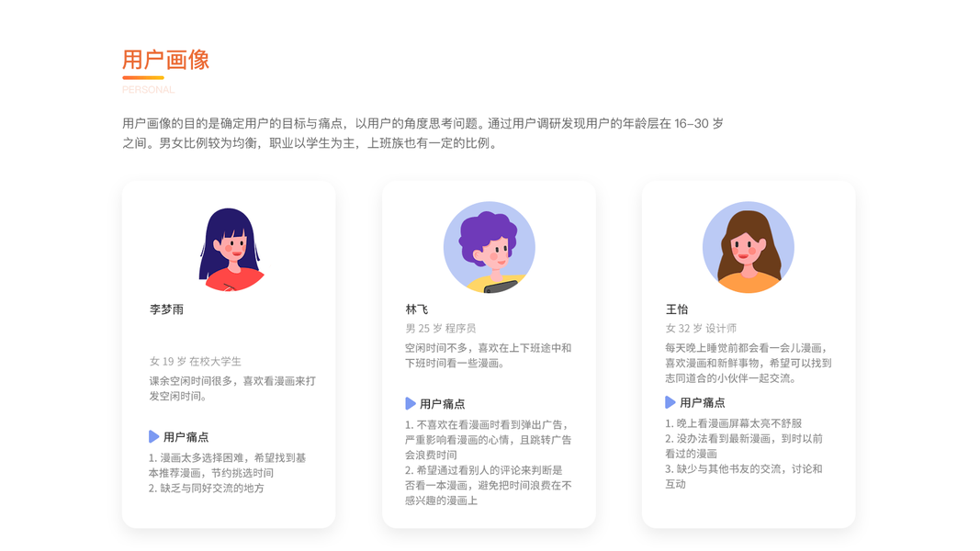Click pain point 晚上看漫画屏幕太亮不舒服

pos(733,423)
